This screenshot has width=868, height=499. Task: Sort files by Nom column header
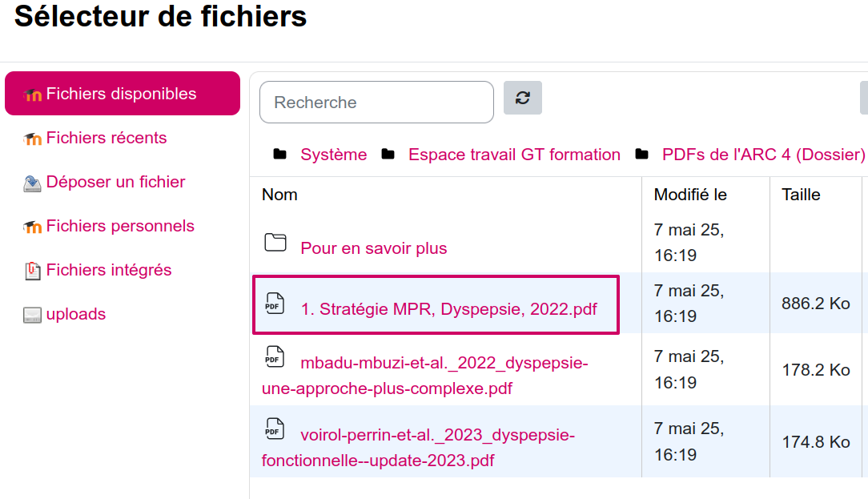click(x=279, y=195)
